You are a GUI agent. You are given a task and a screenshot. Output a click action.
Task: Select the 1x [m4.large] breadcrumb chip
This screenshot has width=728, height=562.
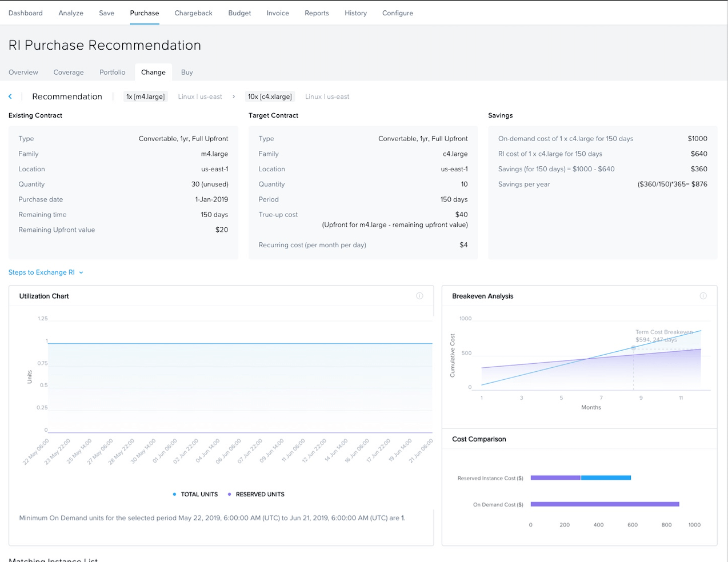[146, 97]
